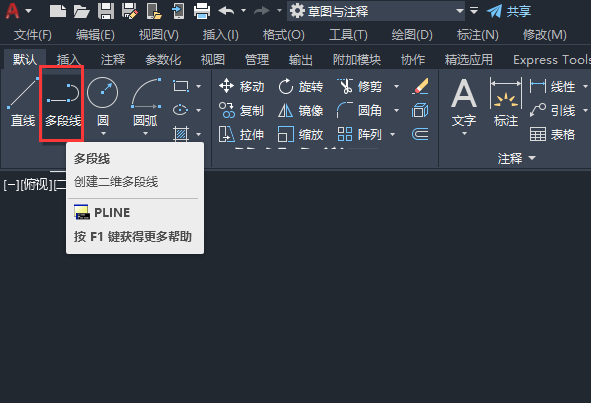Click the Explode box icon
The width and height of the screenshot is (591, 403).
pos(420,110)
